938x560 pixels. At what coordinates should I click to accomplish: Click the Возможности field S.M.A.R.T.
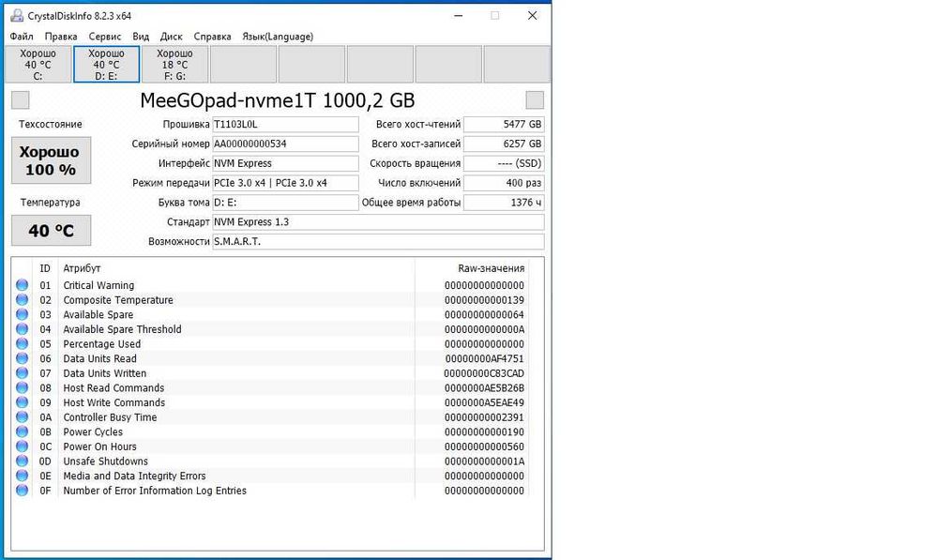pos(378,242)
